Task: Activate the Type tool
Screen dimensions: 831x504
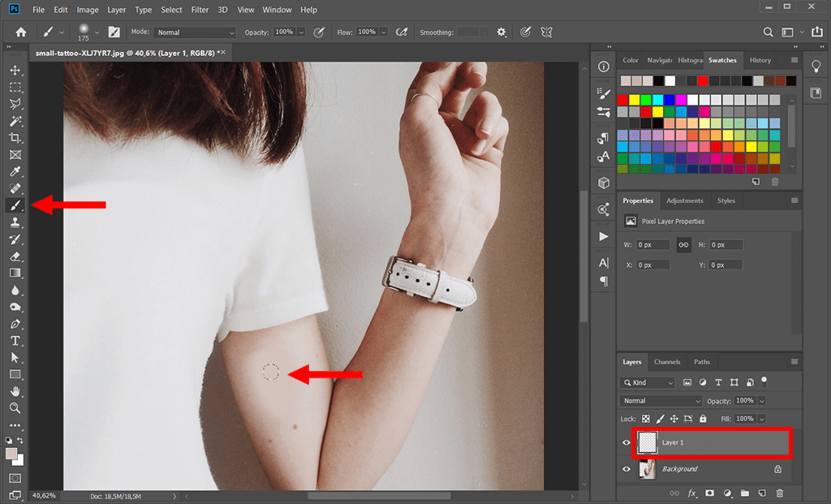Action: click(x=15, y=341)
